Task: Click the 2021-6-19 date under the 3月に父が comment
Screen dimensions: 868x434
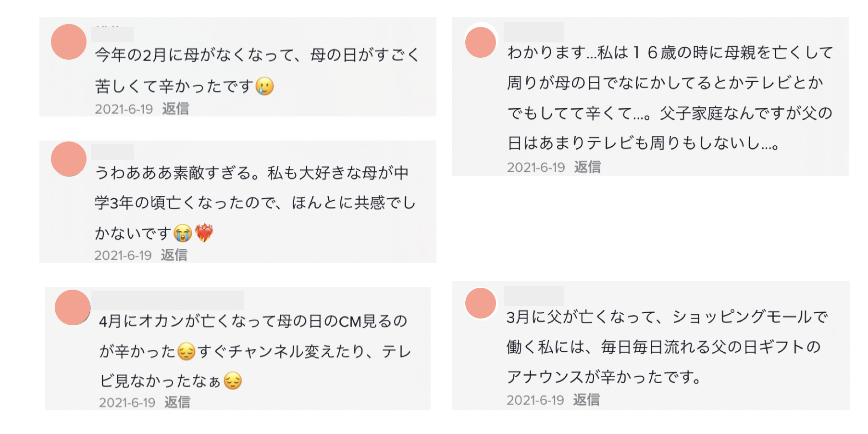Action: pyautogui.click(x=535, y=400)
